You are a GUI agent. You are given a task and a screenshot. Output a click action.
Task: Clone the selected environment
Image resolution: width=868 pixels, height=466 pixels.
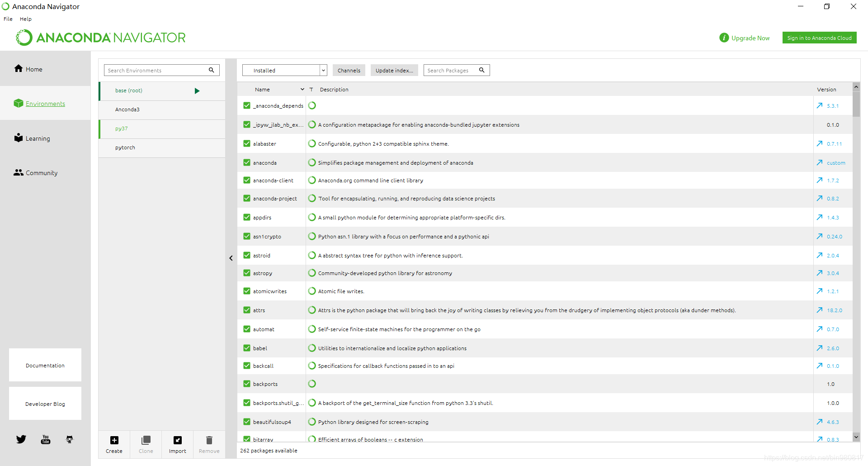pyautogui.click(x=146, y=444)
